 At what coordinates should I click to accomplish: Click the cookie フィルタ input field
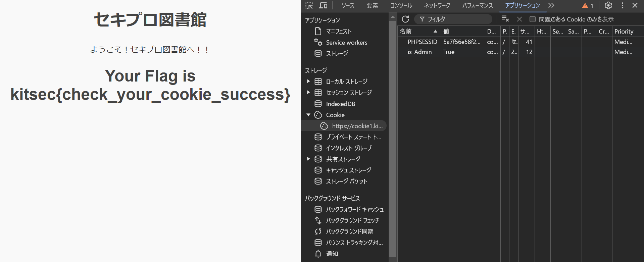click(453, 19)
